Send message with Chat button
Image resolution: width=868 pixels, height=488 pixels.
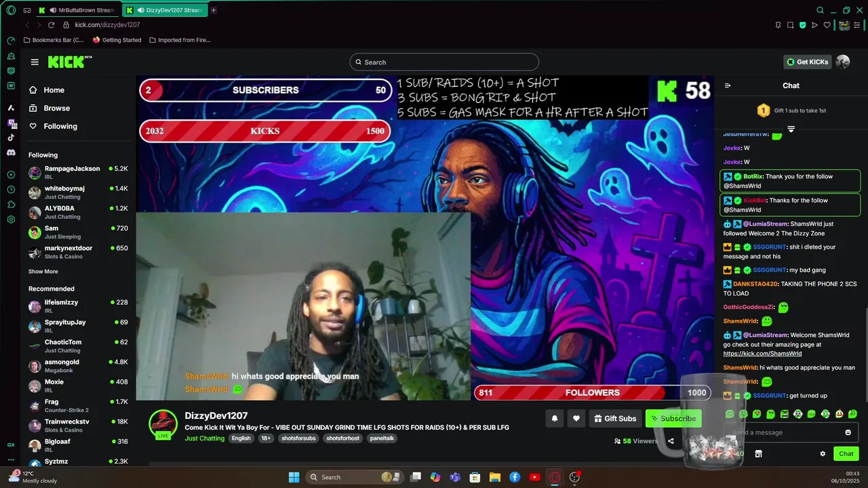click(x=846, y=454)
